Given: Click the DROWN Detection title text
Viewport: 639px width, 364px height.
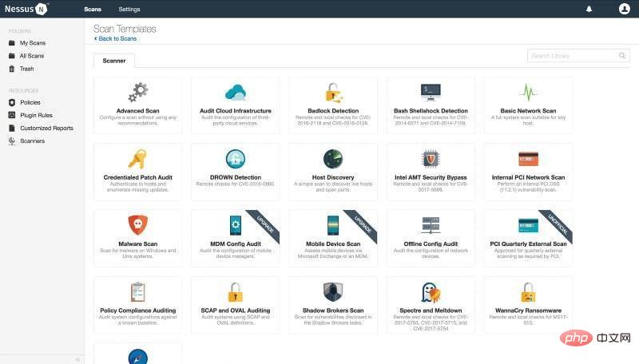Looking at the screenshot, I should 236,177.
